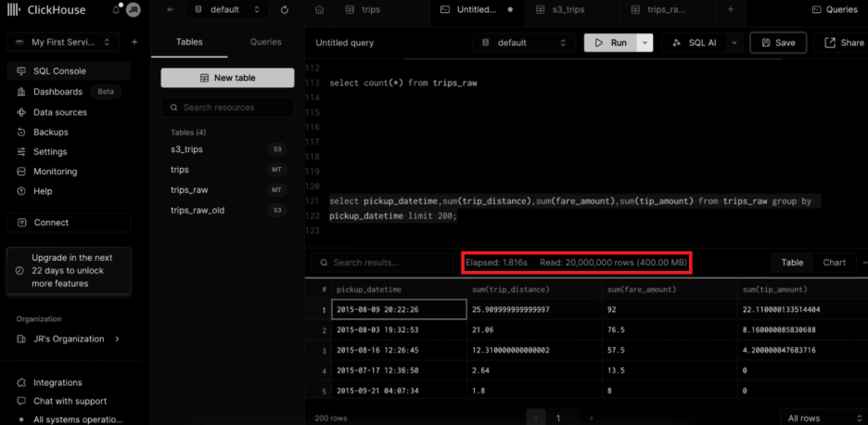Switch to the Tables tab
This screenshot has width=868, height=425.
pyautogui.click(x=189, y=42)
